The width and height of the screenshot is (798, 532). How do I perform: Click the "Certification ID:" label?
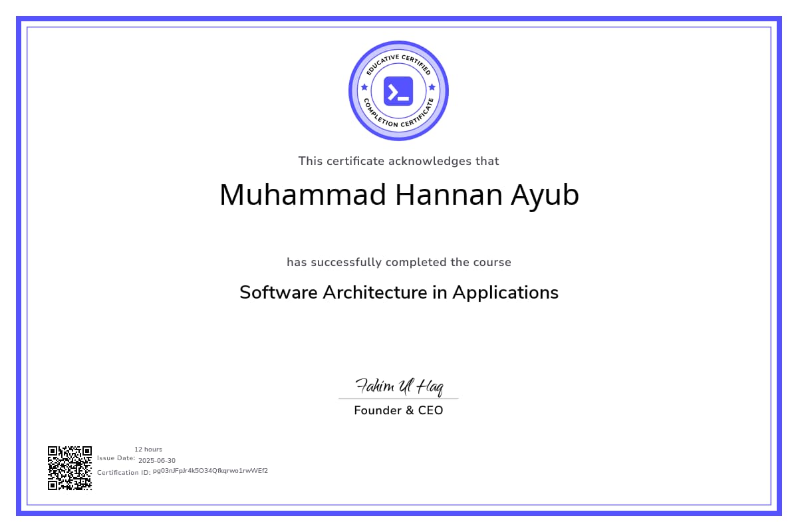pyautogui.click(x=124, y=472)
